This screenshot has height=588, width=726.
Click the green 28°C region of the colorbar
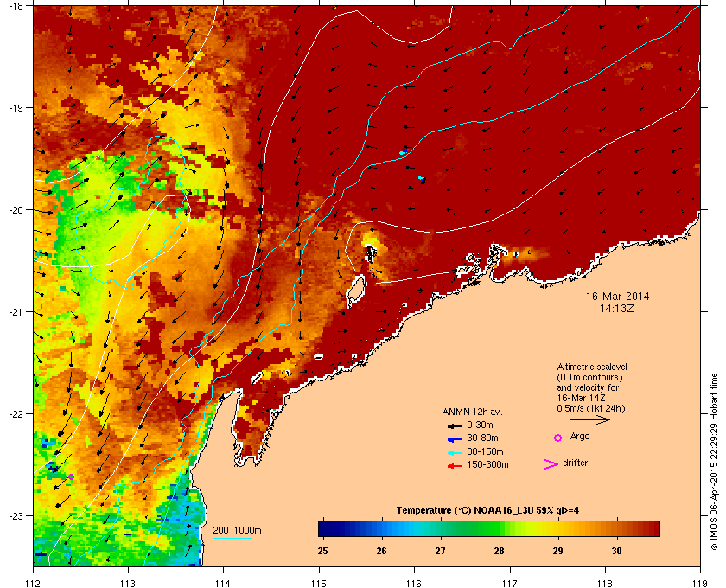coord(499,528)
